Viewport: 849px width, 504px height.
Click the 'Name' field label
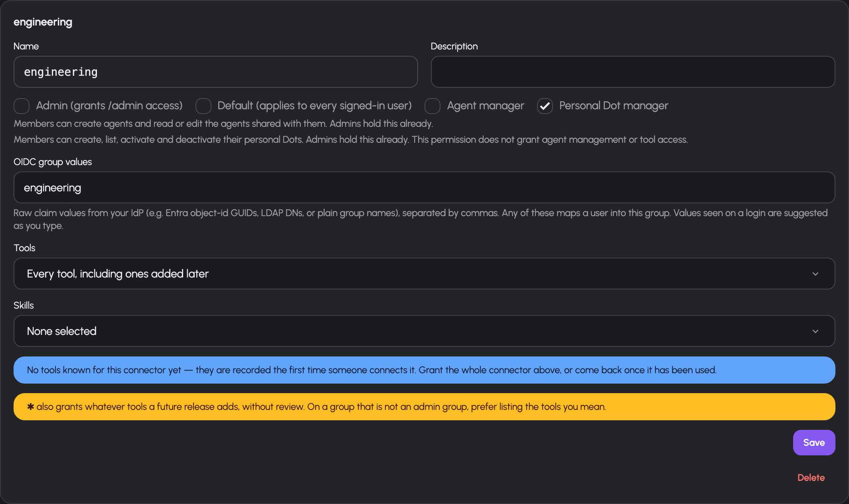pos(26,46)
